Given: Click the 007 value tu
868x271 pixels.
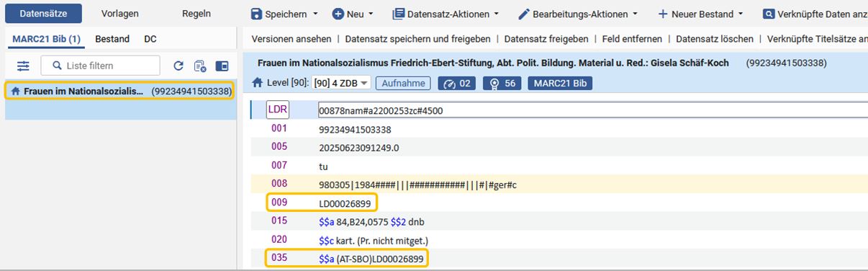Looking at the screenshot, I should click(x=323, y=166).
